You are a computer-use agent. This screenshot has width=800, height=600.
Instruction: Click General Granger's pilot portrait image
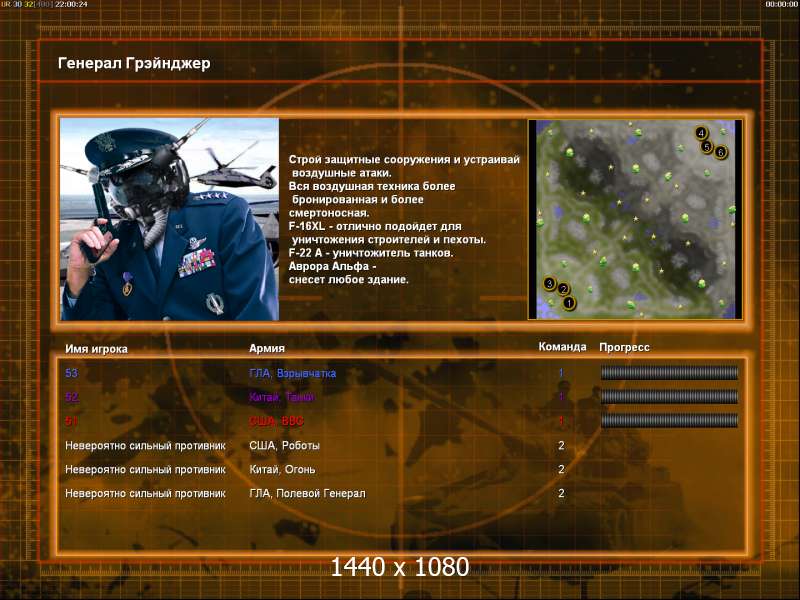(169, 219)
